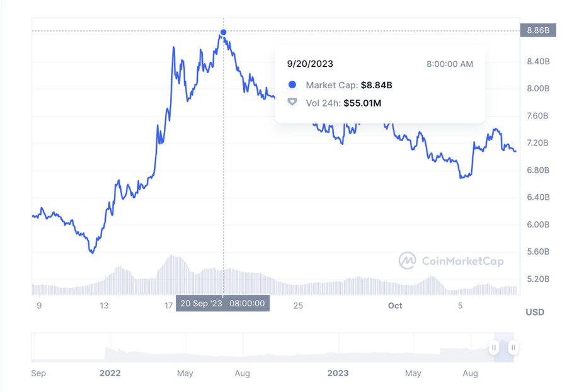
Task: Click the 2022 label in the overview timeline
Action: pyautogui.click(x=110, y=373)
